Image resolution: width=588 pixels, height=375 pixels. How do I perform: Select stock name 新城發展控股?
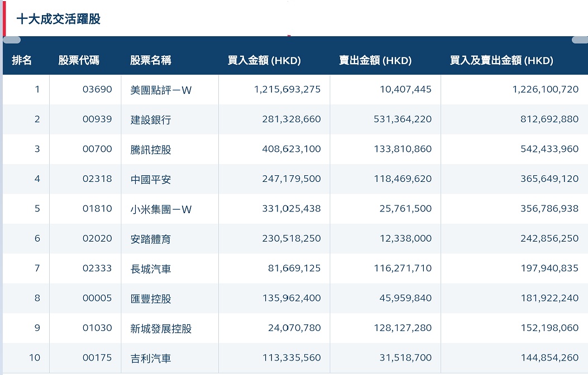tap(161, 329)
